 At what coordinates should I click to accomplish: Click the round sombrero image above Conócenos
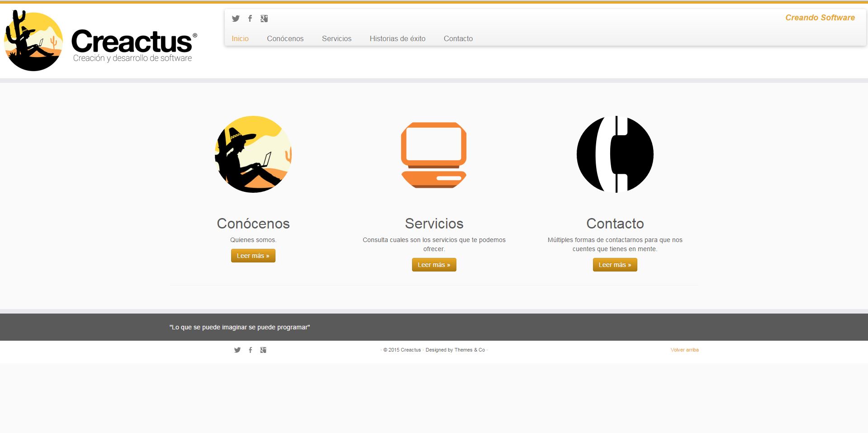click(x=253, y=154)
